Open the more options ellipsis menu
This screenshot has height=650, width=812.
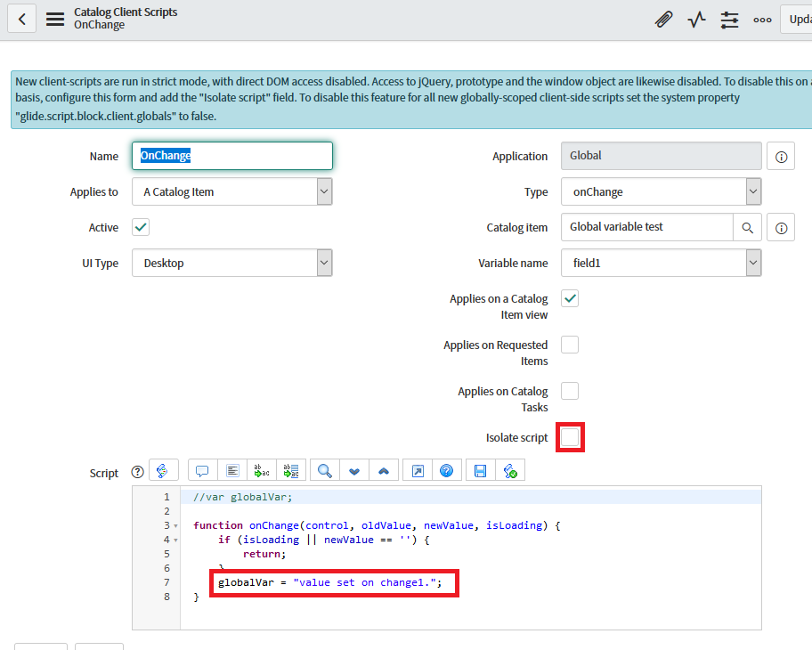coord(762,20)
